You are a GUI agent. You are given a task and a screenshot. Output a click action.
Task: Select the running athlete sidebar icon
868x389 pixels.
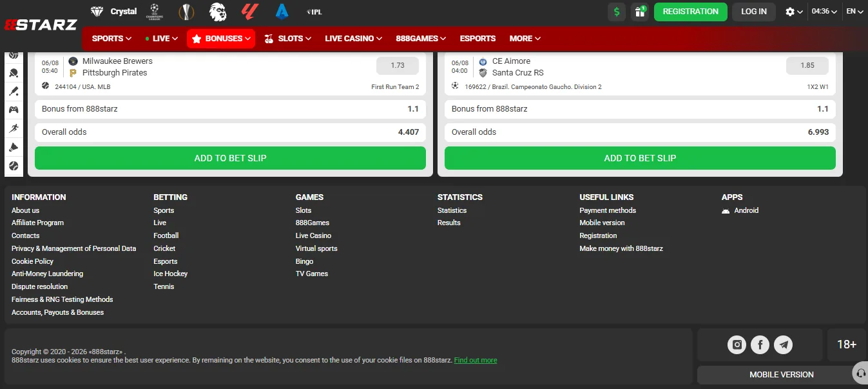click(x=14, y=129)
